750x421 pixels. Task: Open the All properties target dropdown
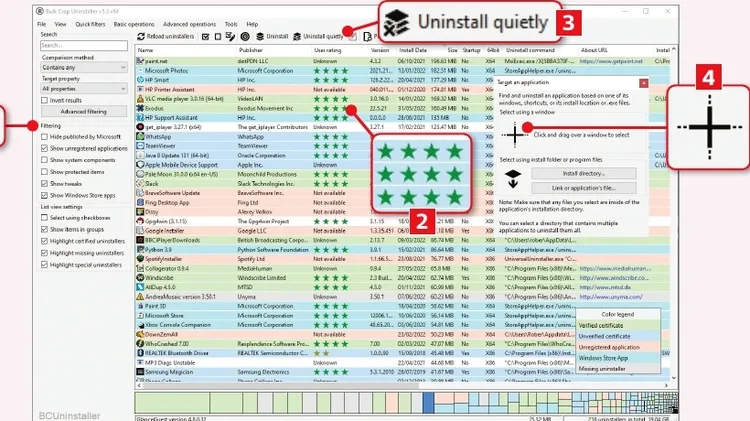[x=84, y=89]
